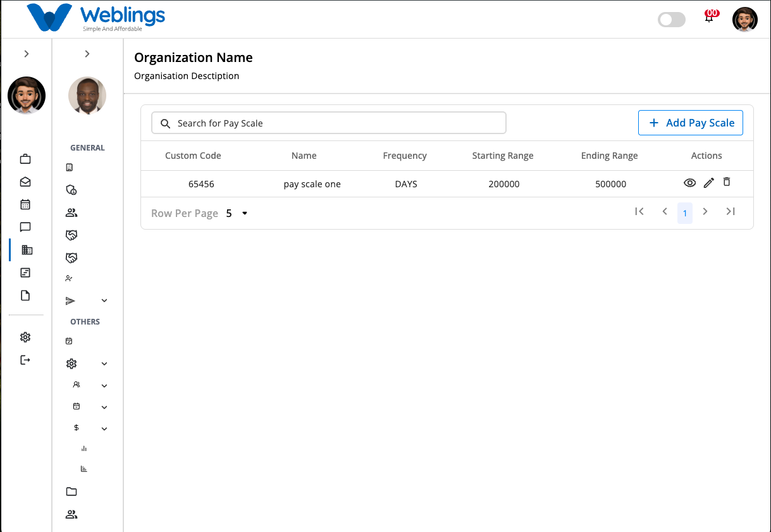Focus the Search for Pay Scale field
Viewport: 771px width, 532px height.
329,123
